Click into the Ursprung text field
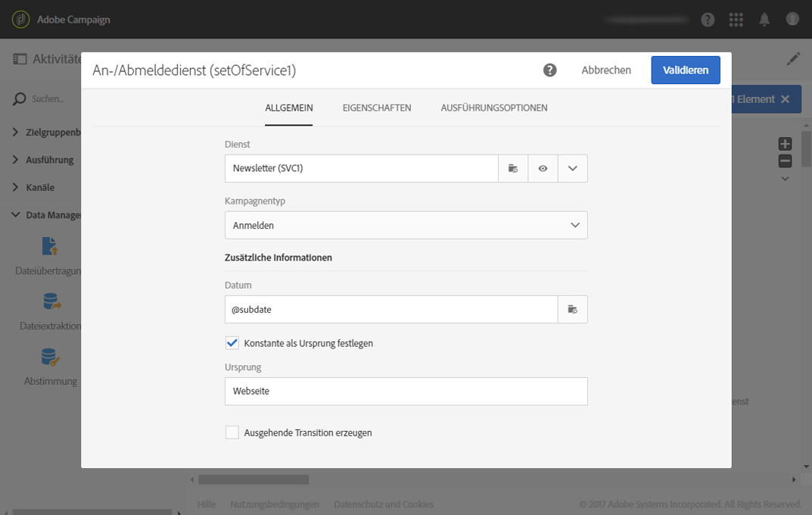Viewport: 812px width, 515px height. coord(406,391)
